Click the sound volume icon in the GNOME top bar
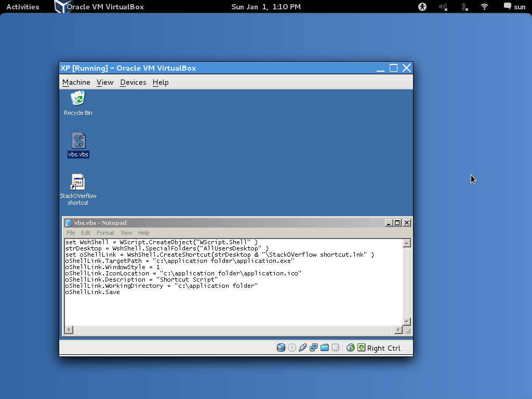The width and height of the screenshot is (532, 399). [443, 7]
